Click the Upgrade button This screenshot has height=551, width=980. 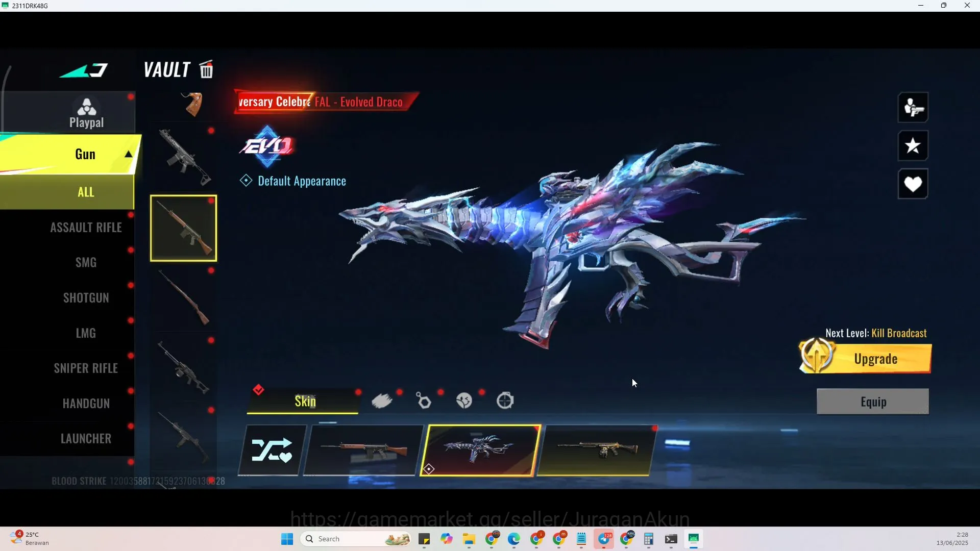coord(866,358)
